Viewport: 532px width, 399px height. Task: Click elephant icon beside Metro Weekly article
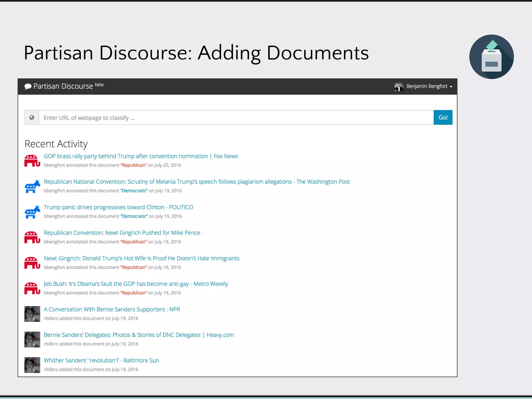pos(32,288)
